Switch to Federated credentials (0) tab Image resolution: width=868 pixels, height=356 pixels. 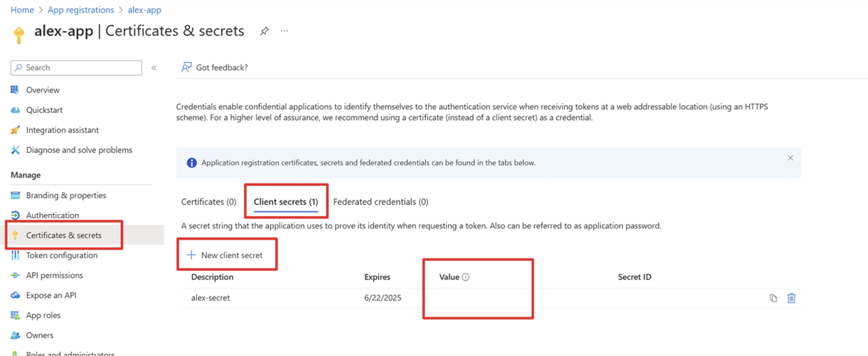coord(381,202)
